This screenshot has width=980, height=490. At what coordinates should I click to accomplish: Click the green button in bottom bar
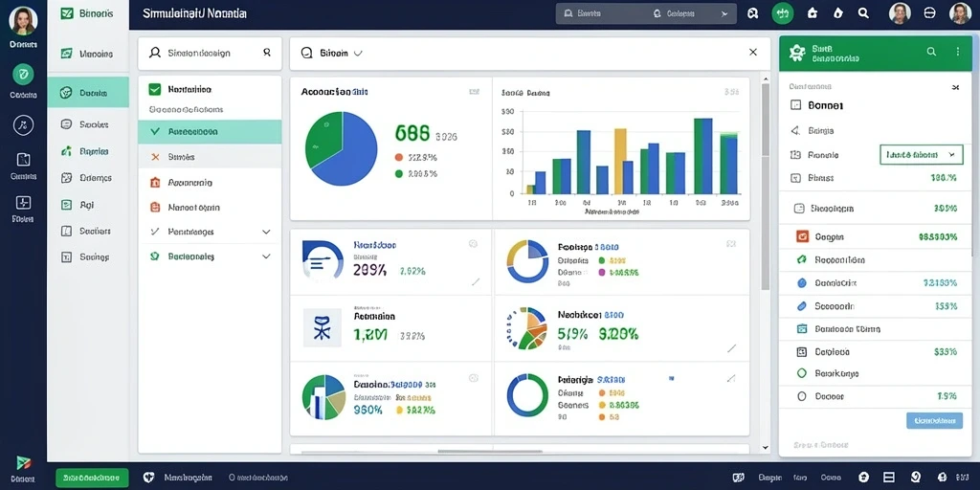[x=92, y=478]
